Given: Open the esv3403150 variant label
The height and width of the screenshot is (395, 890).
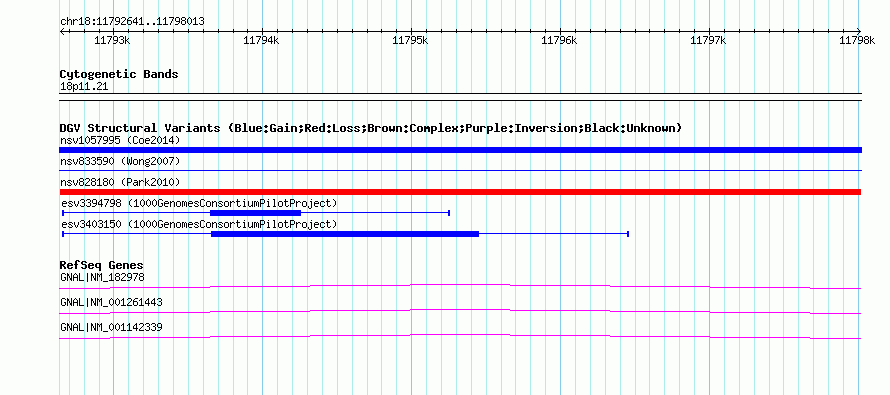Looking at the screenshot, I should (199, 224).
